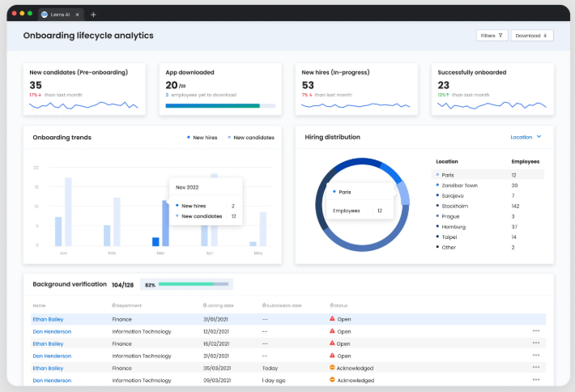
Task: Click the Joining date column header icon
Action: [x=205, y=305]
